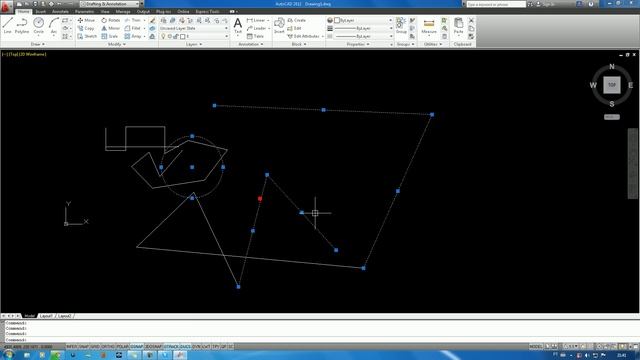Choose the Move command

click(86, 20)
